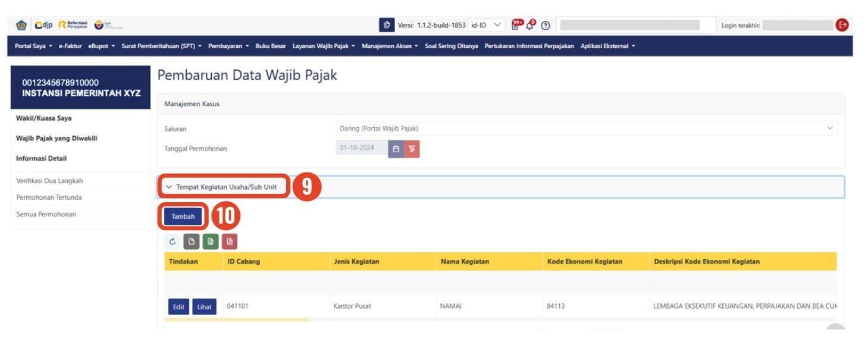Open the calendar date picker icon

(x=396, y=149)
